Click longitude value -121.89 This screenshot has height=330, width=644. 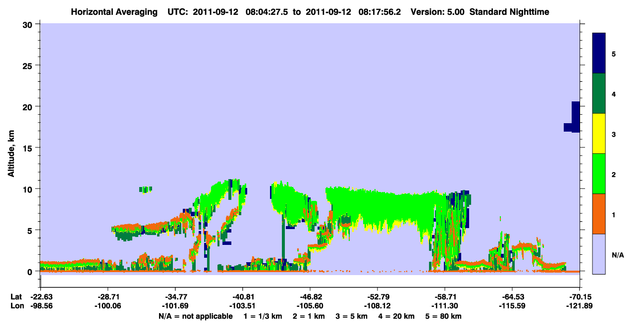579,306
